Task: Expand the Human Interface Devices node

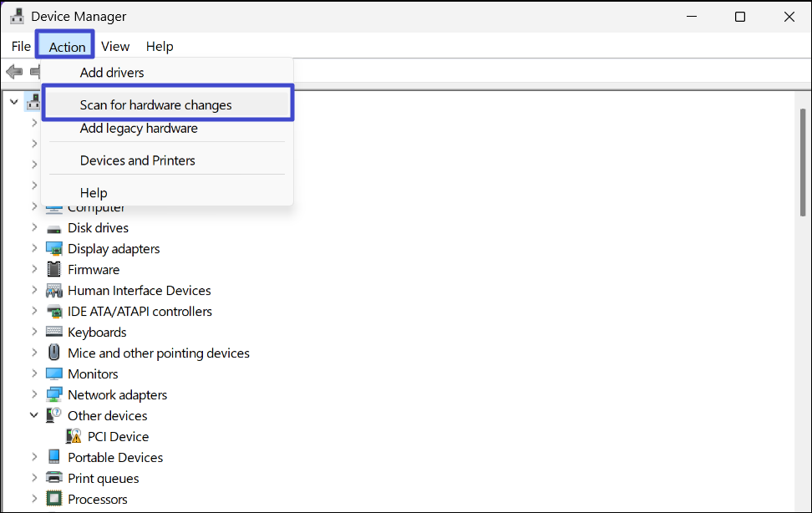Action: [34, 291]
